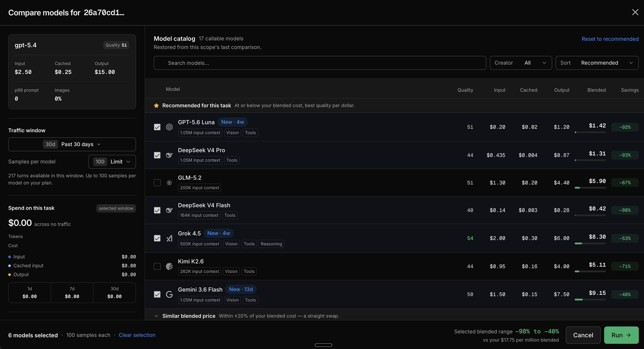Image resolution: width=644 pixels, height=349 pixels.
Task: Click the Google logo beside Gemini 3.6 Flash
Action: click(169, 294)
